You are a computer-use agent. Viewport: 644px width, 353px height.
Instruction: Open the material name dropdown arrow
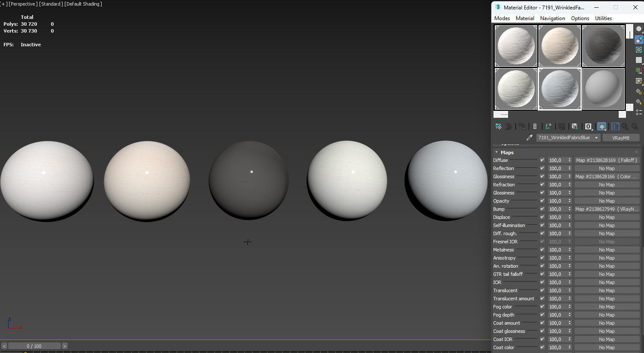tap(596, 138)
